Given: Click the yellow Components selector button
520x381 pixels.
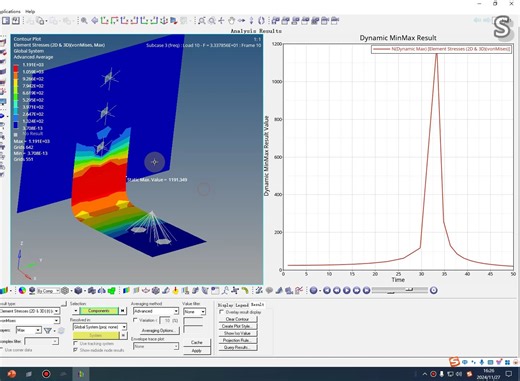Looking at the screenshot, I should (x=99, y=311).
